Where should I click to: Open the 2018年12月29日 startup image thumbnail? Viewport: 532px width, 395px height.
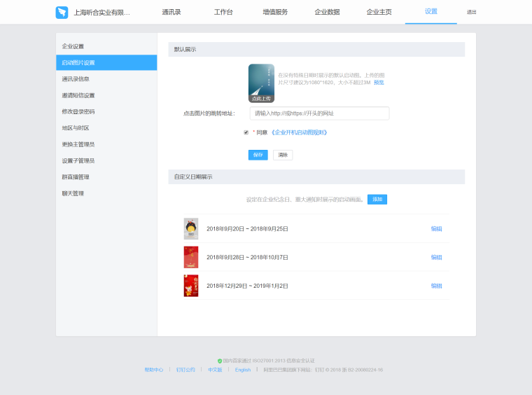coord(191,286)
